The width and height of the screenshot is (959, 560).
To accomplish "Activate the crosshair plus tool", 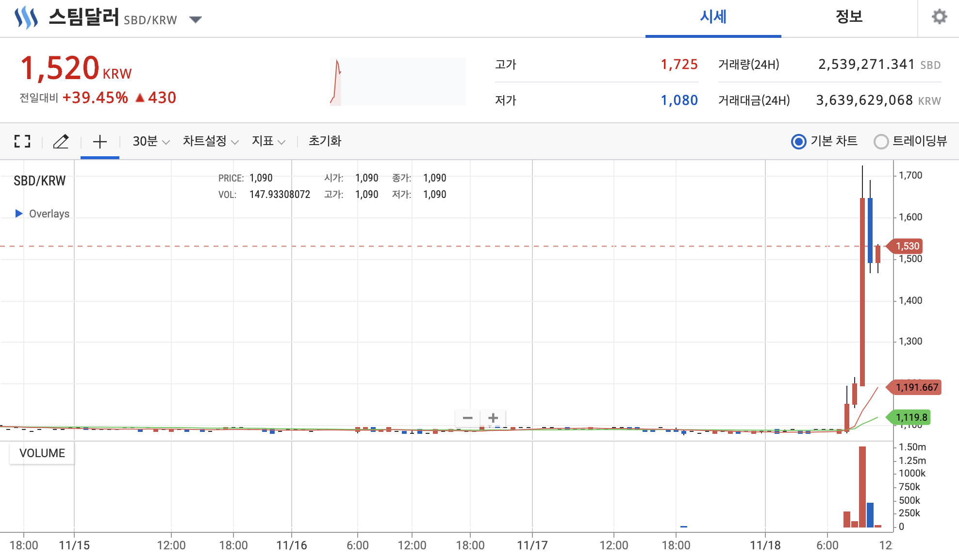I will (100, 142).
